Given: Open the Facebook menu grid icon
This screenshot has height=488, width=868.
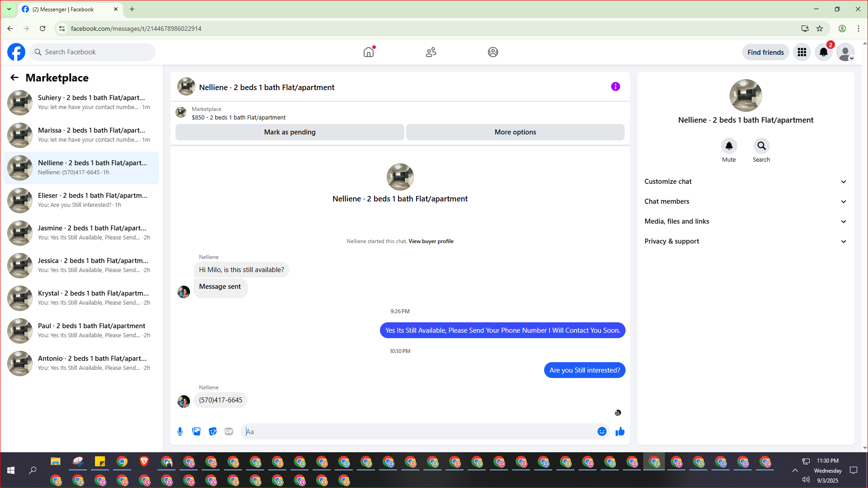Looking at the screenshot, I should point(802,52).
